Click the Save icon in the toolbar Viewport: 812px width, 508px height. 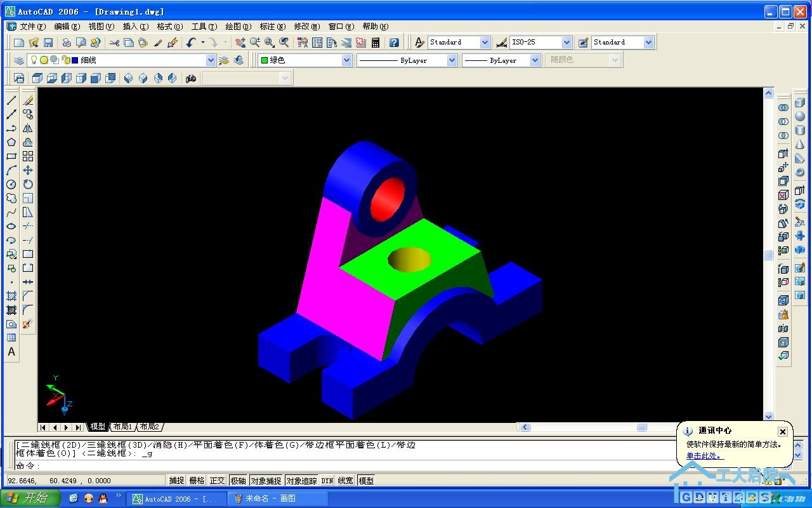tap(48, 43)
